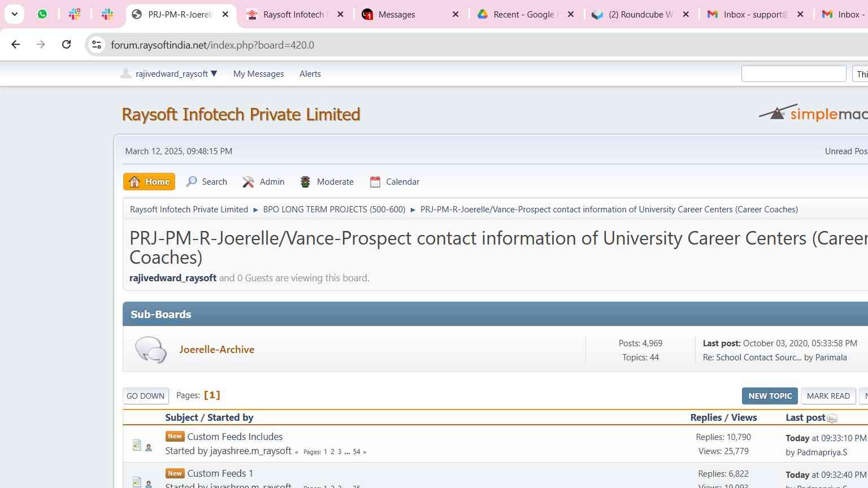868x488 pixels.
Task: Open Alerts menu
Action: coord(310,74)
